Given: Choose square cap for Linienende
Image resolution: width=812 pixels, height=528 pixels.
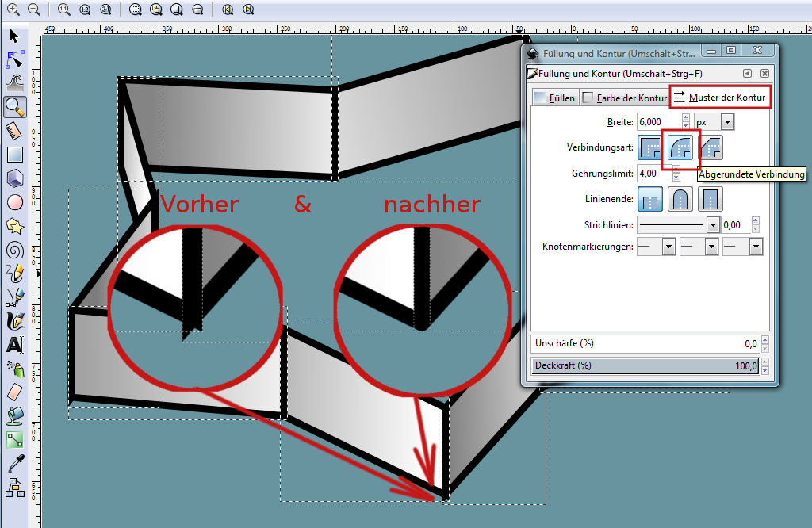Looking at the screenshot, I should tap(710, 199).
